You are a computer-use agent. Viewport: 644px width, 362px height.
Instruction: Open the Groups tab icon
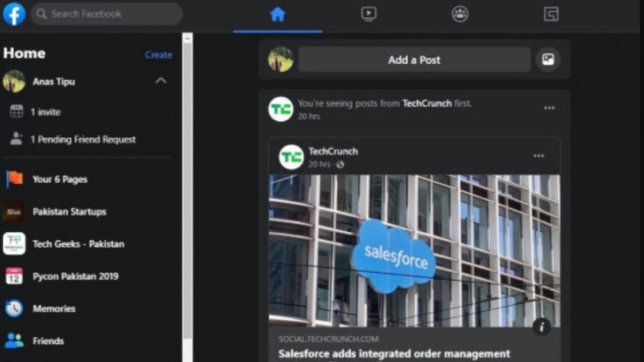460,14
